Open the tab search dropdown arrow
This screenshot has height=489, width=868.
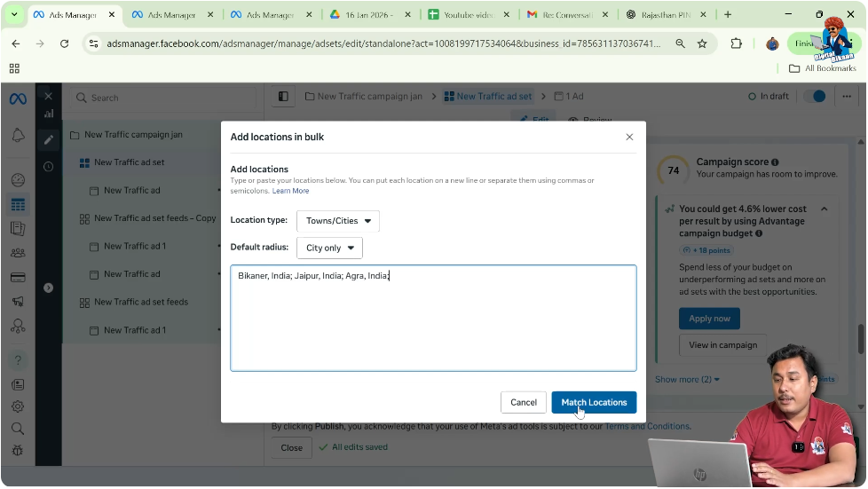14,15
